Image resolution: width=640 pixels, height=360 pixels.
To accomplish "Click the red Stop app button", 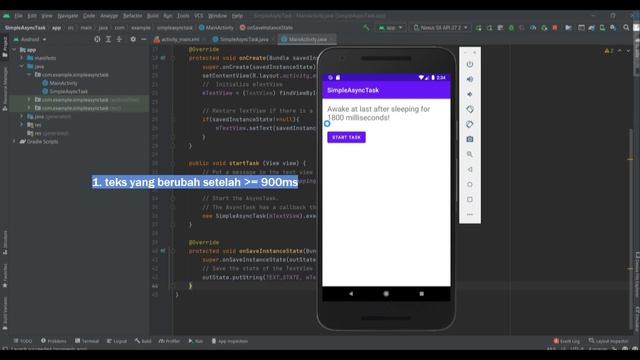I will [x=555, y=27].
